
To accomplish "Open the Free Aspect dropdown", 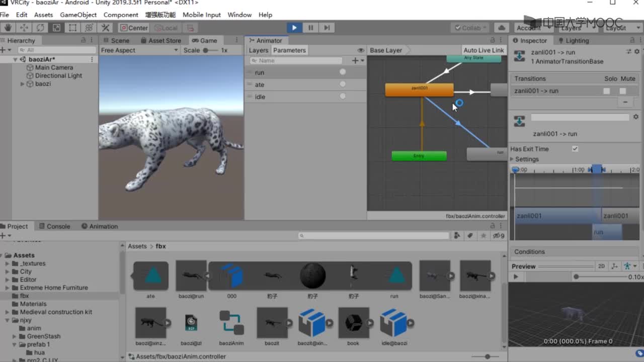I will (139, 50).
